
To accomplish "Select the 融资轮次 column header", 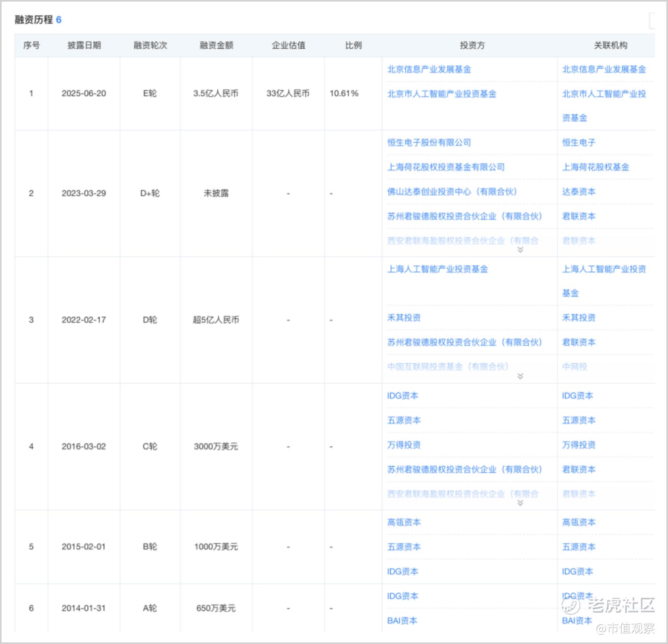I will (x=150, y=45).
